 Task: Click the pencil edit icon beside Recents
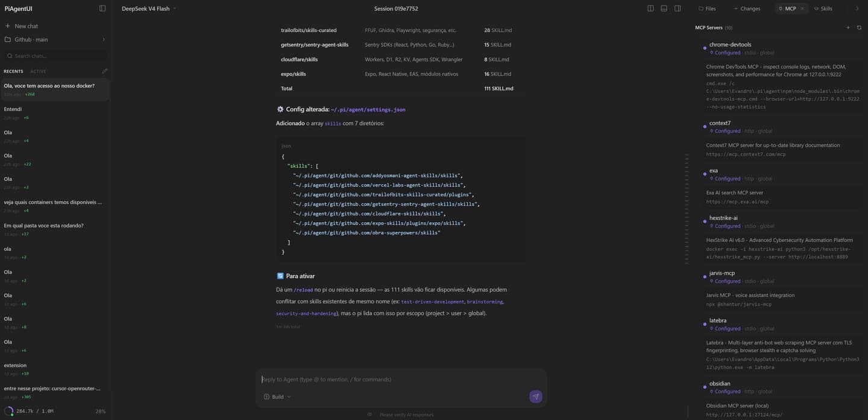point(104,71)
